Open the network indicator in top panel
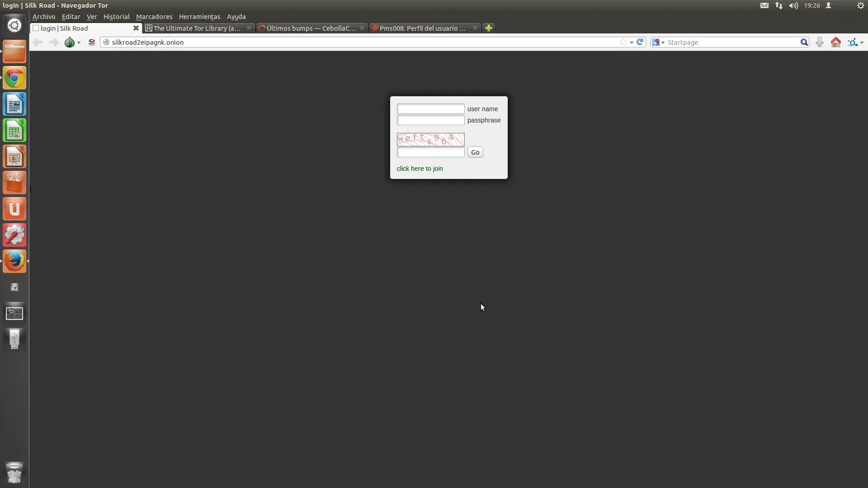 pos(779,5)
